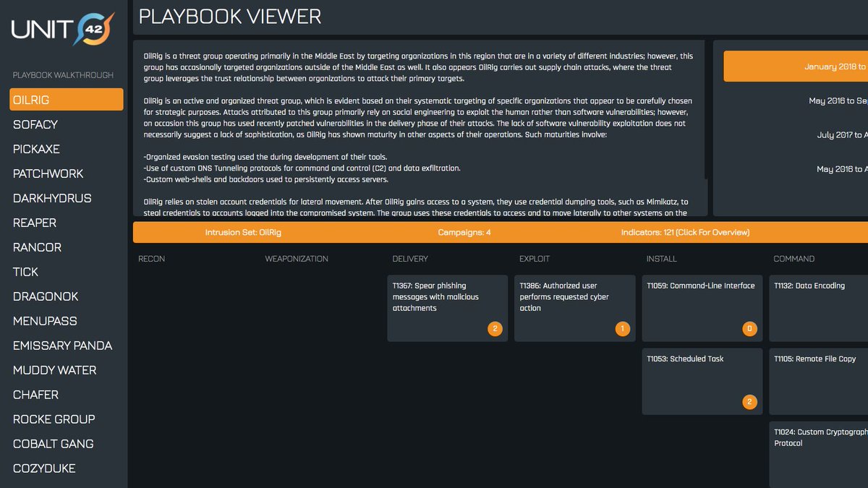This screenshot has height=488, width=868.
Task: Select COZYDUKE in the sidebar
Action: coord(44,468)
